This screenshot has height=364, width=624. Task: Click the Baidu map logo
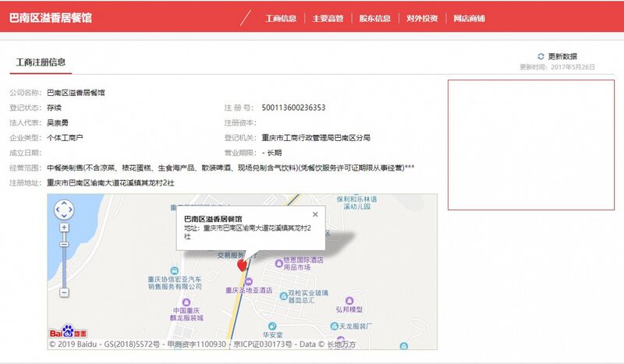(x=68, y=332)
